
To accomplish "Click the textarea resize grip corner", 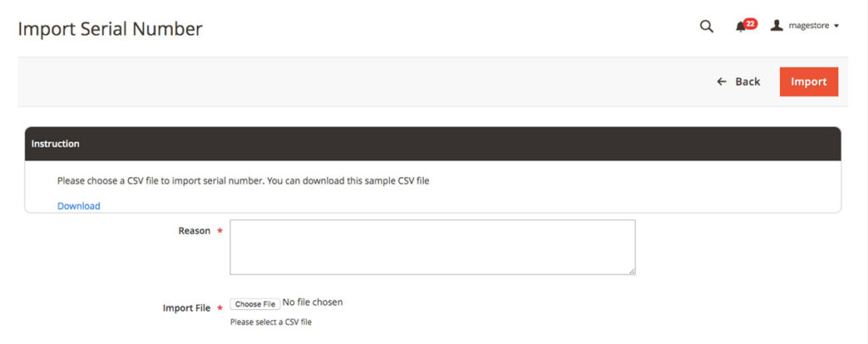I will 632,271.
